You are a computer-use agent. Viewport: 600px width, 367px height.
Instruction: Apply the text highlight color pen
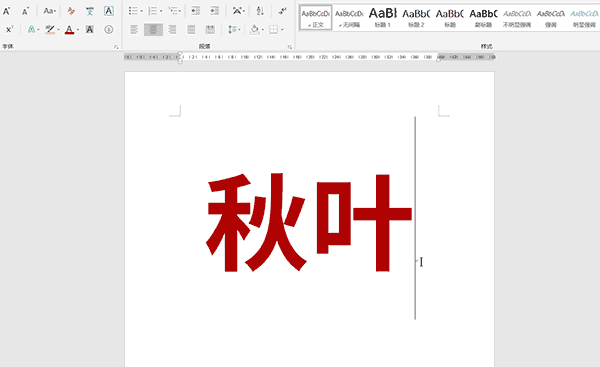50,29
